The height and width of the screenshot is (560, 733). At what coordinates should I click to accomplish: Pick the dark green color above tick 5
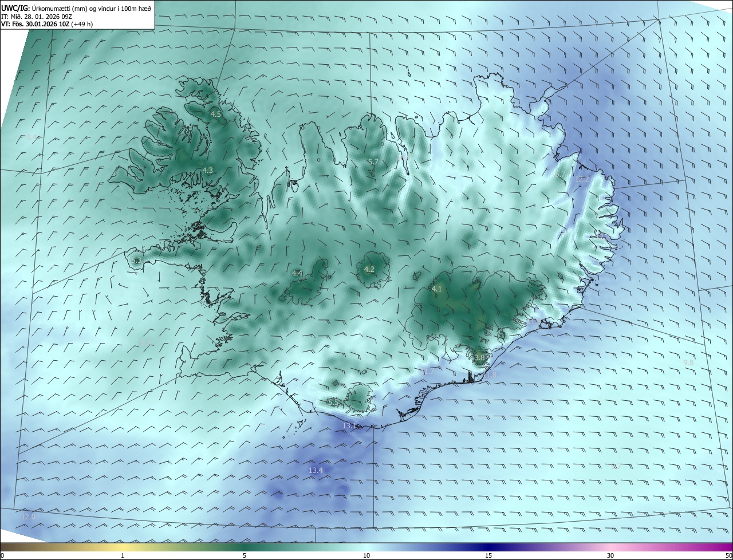(245, 547)
